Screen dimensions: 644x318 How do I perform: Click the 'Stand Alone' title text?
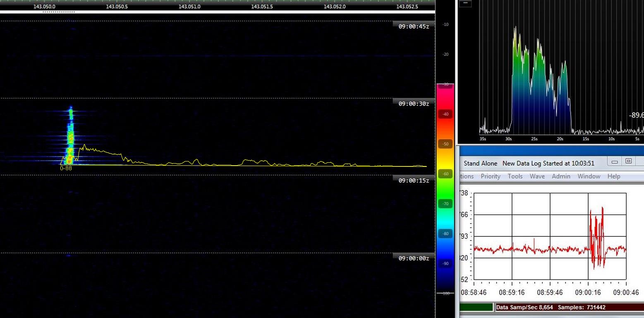tap(481, 163)
